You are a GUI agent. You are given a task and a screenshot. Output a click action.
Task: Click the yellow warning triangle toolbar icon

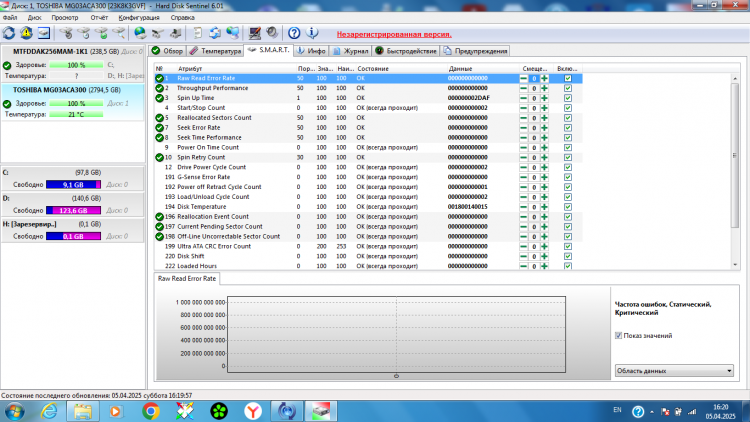point(26,33)
